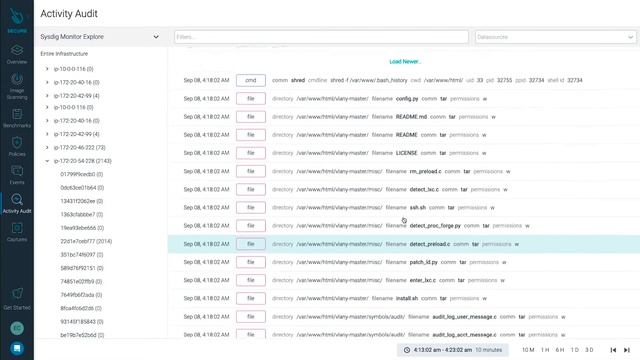Select container 8fca4fc6d2d6 (0)
Image resolution: width=640 pixels, height=360 pixels.
tap(81, 308)
